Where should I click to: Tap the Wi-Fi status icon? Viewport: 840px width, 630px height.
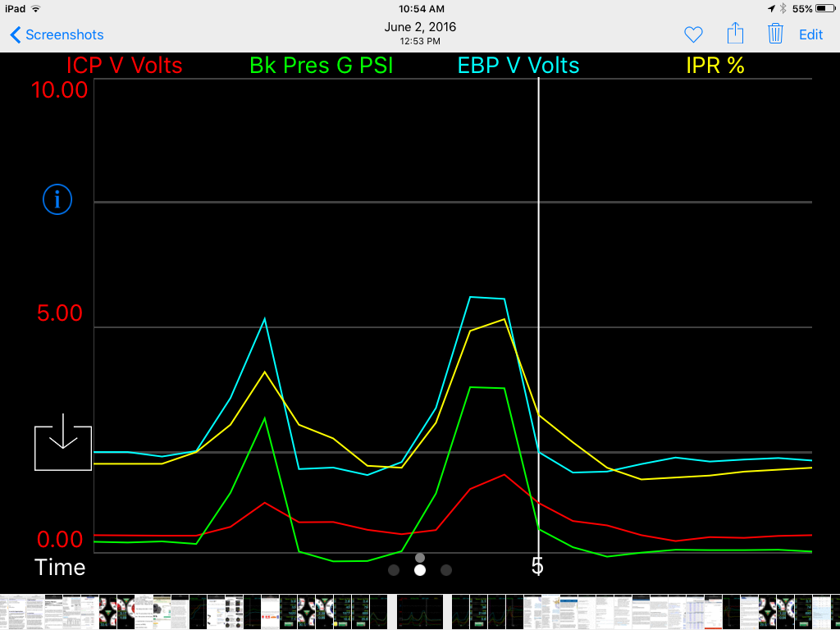pyautogui.click(x=36, y=8)
